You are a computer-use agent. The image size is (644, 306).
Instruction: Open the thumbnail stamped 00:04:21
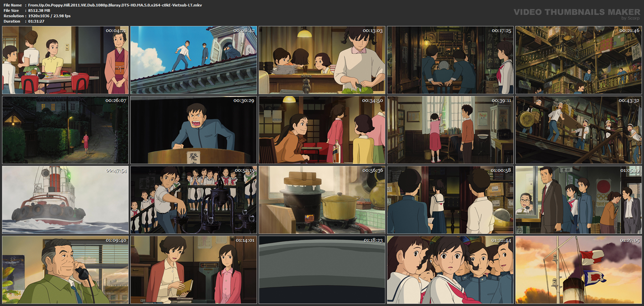65,60
